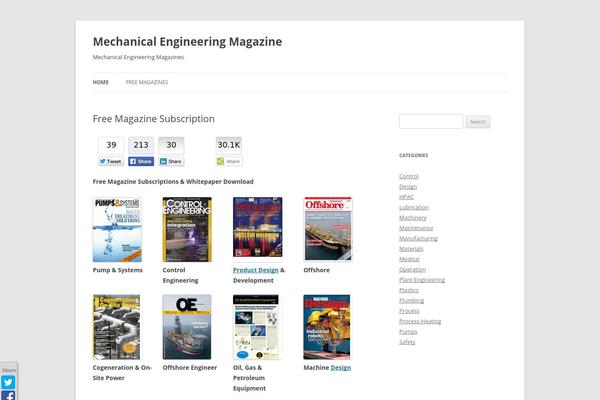The height and width of the screenshot is (400, 600).
Task: Select the Safety category
Action: 407,342
